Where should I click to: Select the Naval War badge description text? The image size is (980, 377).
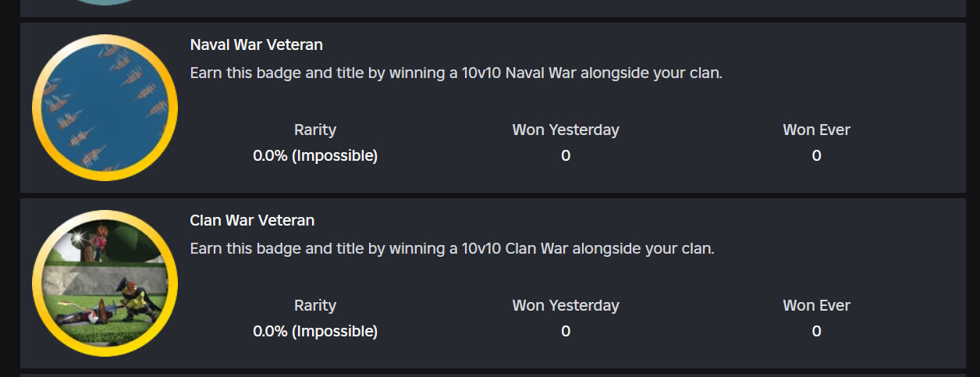[x=456, y=73]
